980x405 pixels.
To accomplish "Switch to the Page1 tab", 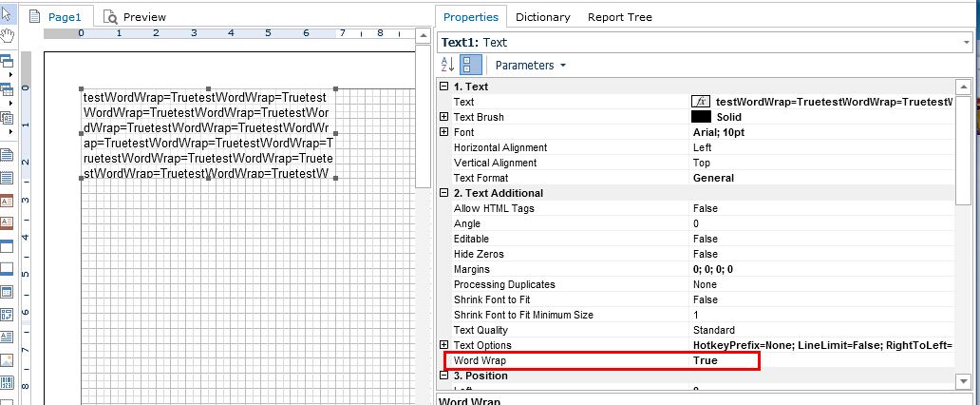I will (57, 17).
